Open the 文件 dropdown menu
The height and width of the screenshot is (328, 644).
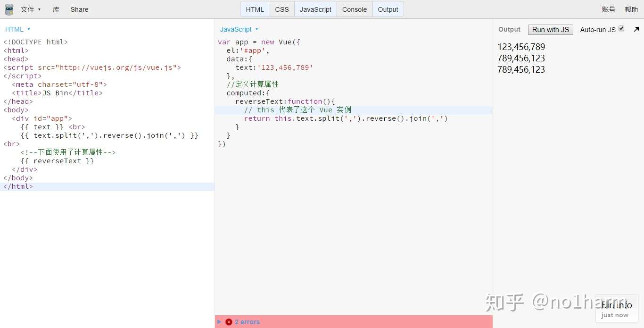click(31, 9)
